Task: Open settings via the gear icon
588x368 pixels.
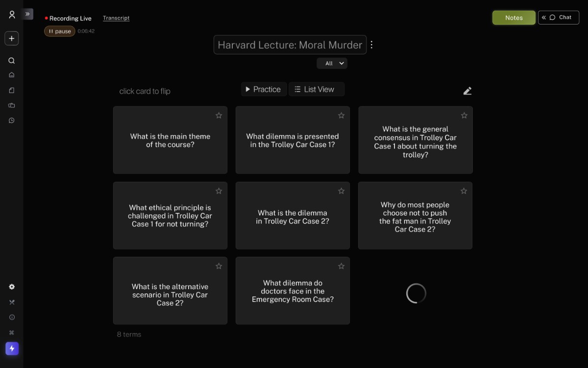Action: pos(12,287)
